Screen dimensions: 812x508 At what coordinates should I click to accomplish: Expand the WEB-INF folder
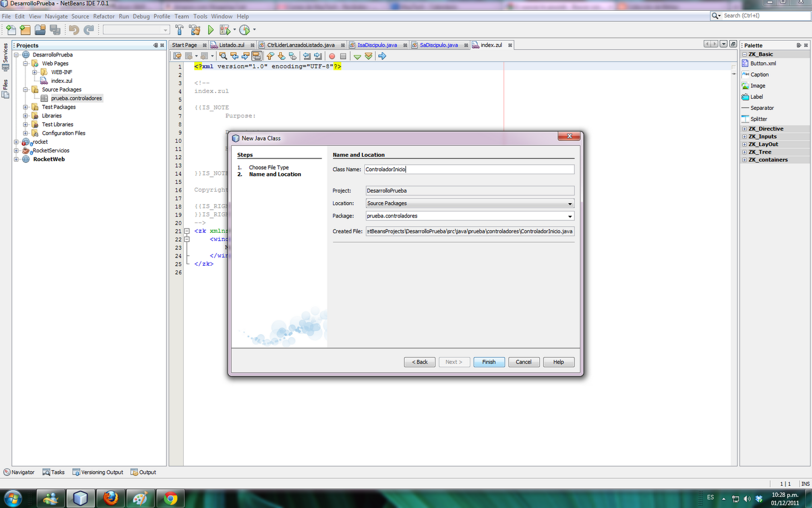pyautogui.click(x=35, y=72)
